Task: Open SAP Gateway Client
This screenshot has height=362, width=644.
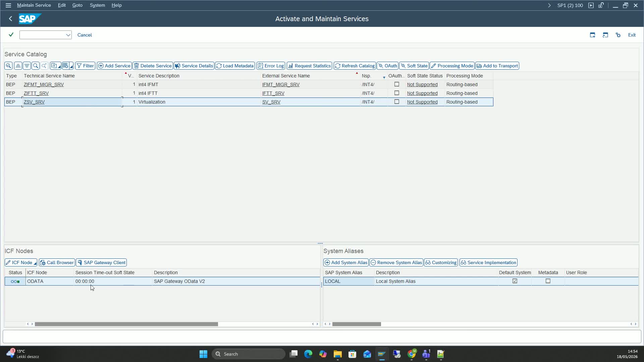Action: [101, 262]
